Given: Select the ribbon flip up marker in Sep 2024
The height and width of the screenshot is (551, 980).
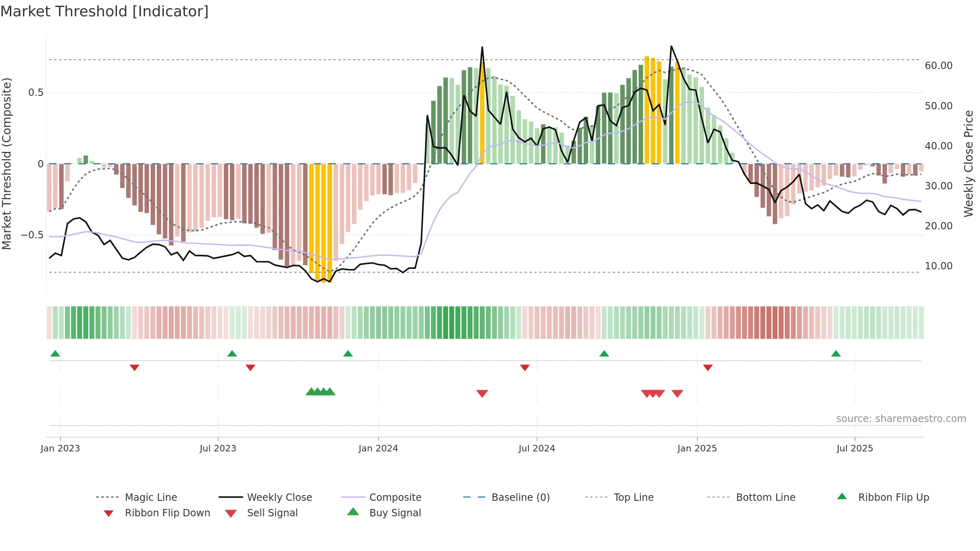Looking at the screenshot, I should tap(604, 353).
